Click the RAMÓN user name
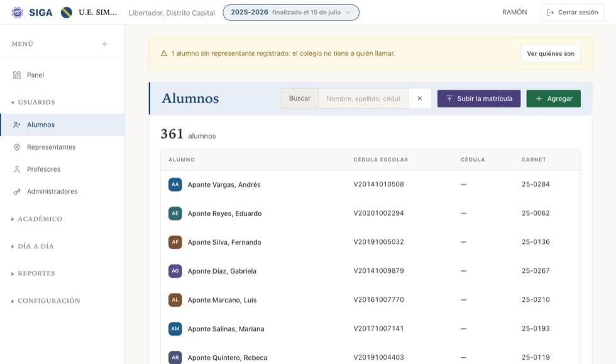Screen dimensions: 616x364 pos(515,12)
